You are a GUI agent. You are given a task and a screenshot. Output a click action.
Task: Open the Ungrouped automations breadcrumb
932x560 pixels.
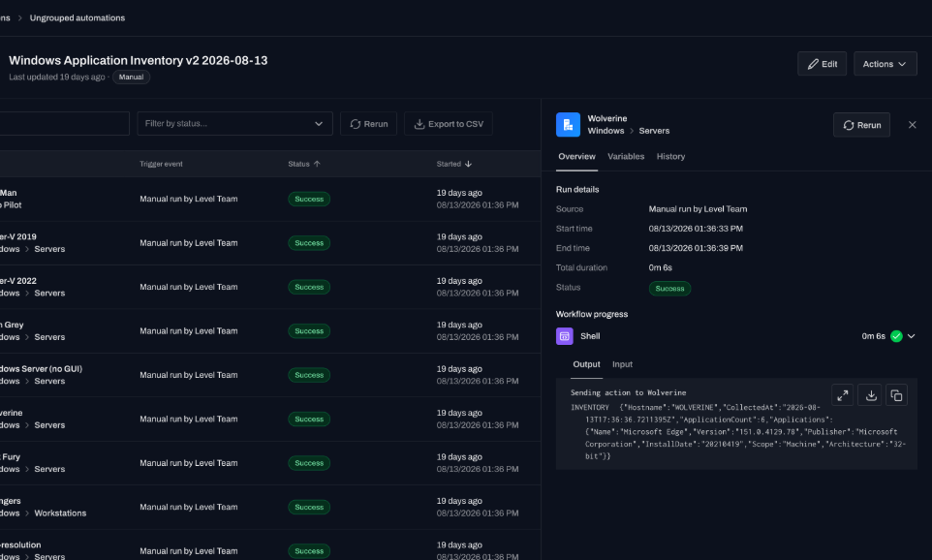[x=78, y=17]
